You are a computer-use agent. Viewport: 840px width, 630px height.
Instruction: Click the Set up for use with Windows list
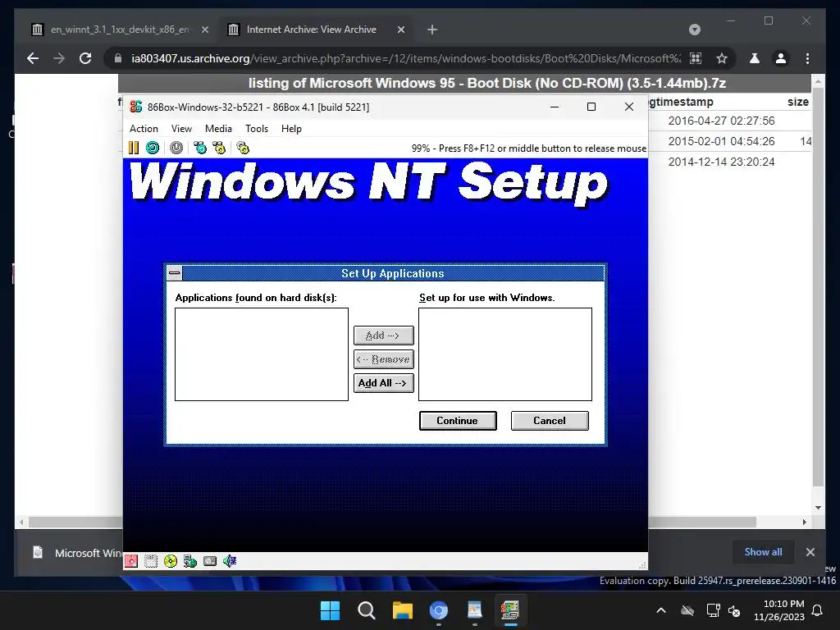[x=505, y=354]
